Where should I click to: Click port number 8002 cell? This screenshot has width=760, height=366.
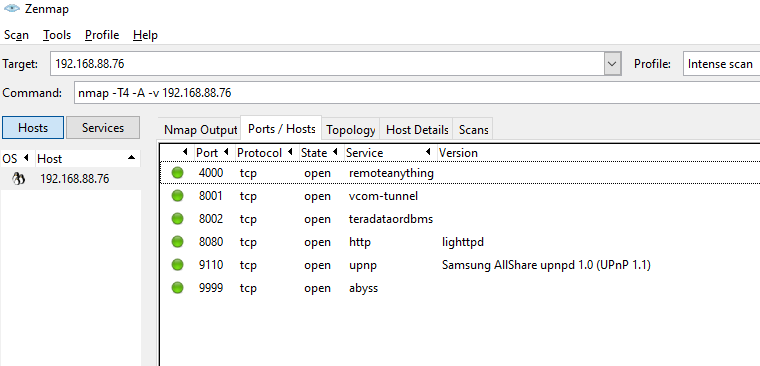(211, 219)
